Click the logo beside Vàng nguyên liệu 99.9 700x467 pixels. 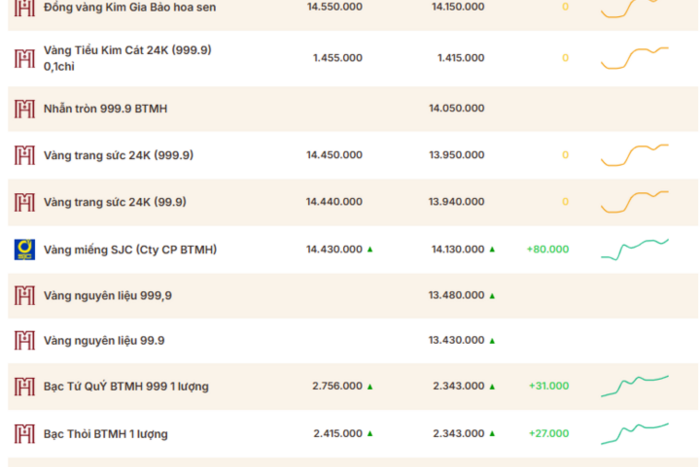25,341
